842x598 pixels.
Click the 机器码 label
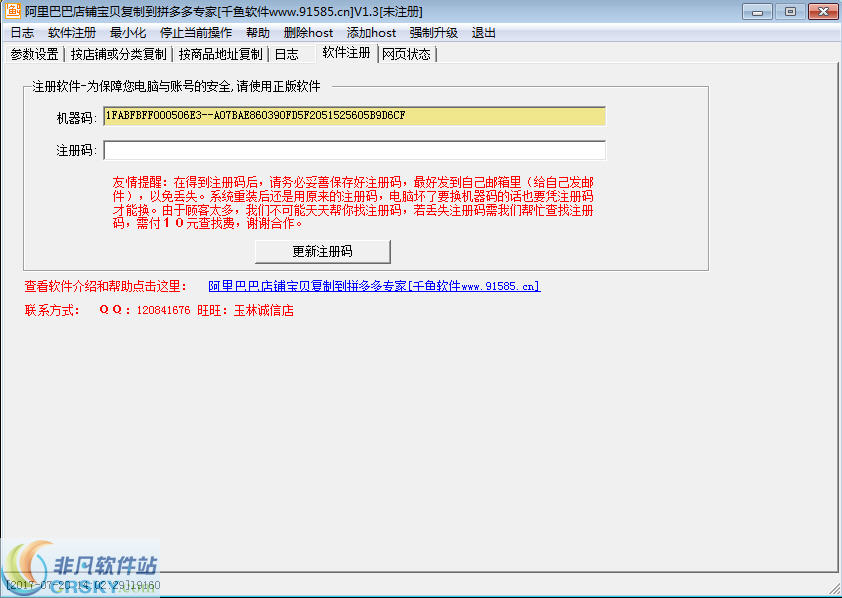(x=76, y=118)
